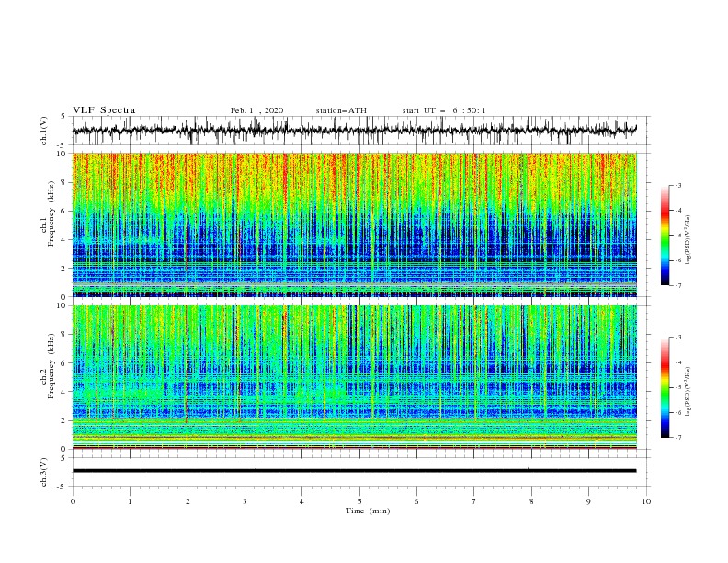This screenshot has height=563, width=728.
Task: Click time axis tick label "2"
Action: pos(188,501)
